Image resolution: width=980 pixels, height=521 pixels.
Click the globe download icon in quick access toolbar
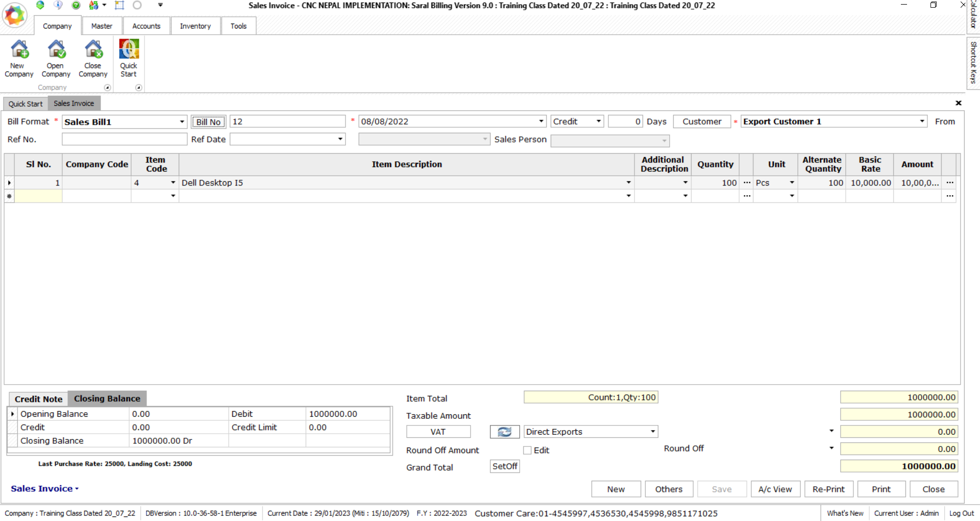(40, 6)
